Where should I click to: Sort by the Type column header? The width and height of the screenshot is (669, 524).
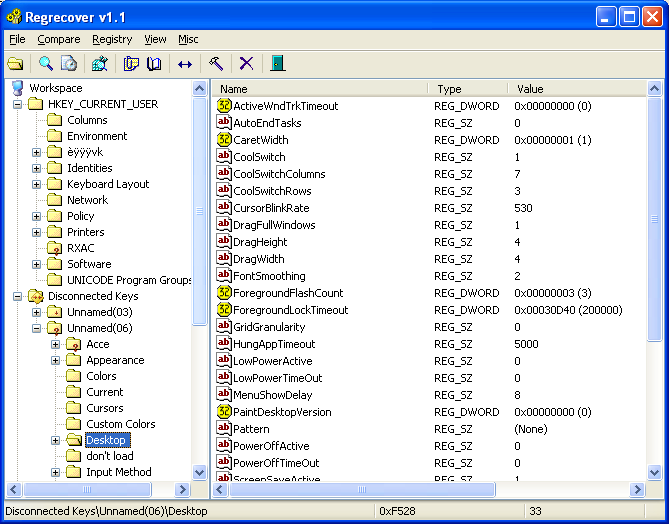pyautogui.click(x=468, y=89)
